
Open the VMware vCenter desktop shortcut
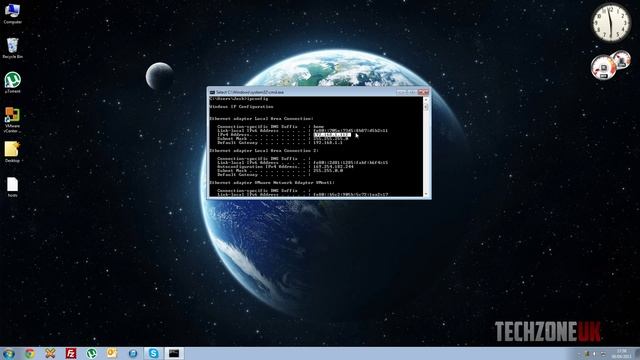tap(12, 120)
